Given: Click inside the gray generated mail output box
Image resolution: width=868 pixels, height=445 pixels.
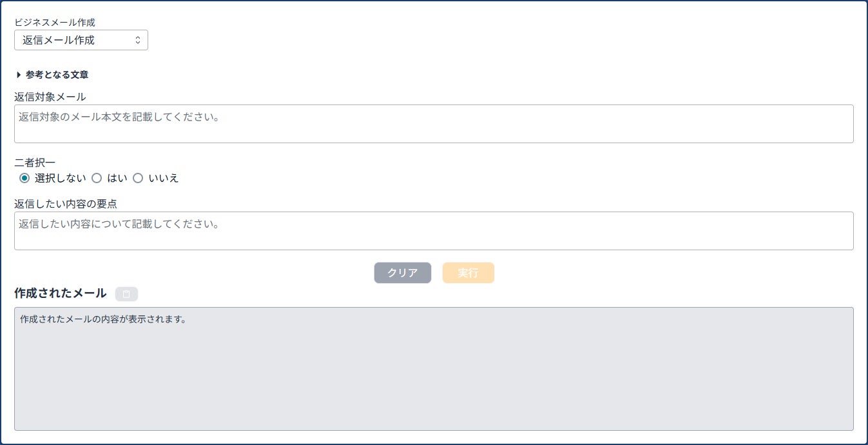Looking at the screenshot, I should pos(434,374).
